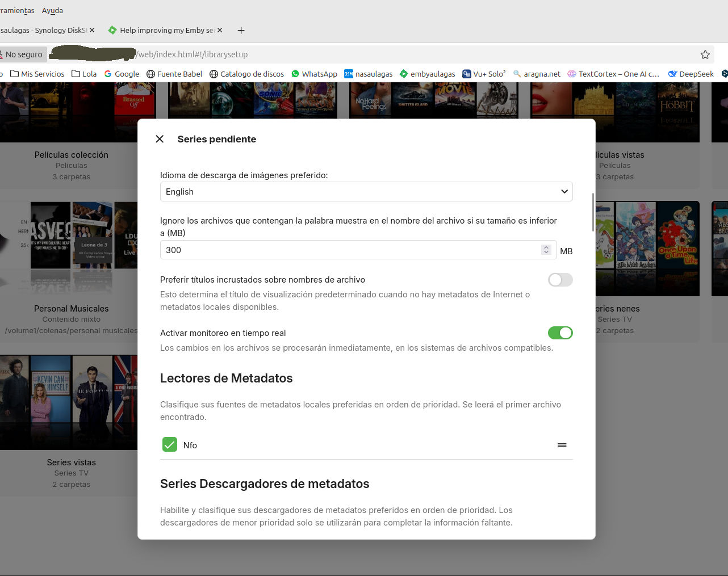728x576 pixels.
Task: Open the Mis Servicios bookmark folder
Action: [x=37, y=74]
